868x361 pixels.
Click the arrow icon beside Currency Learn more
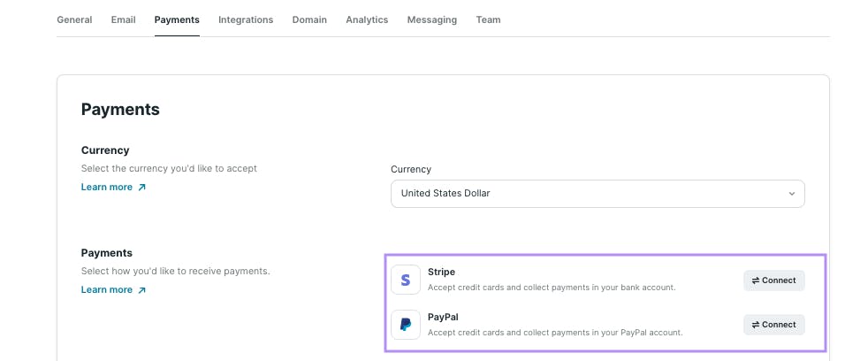tap(141, 188)
